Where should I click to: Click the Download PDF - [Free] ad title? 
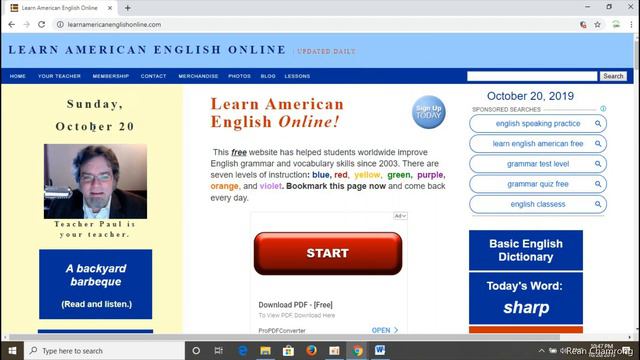point(296,305)
